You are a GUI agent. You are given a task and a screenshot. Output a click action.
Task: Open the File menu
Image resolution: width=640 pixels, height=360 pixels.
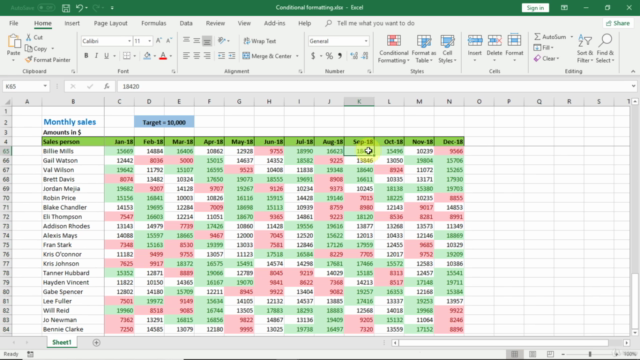(13, 23)
